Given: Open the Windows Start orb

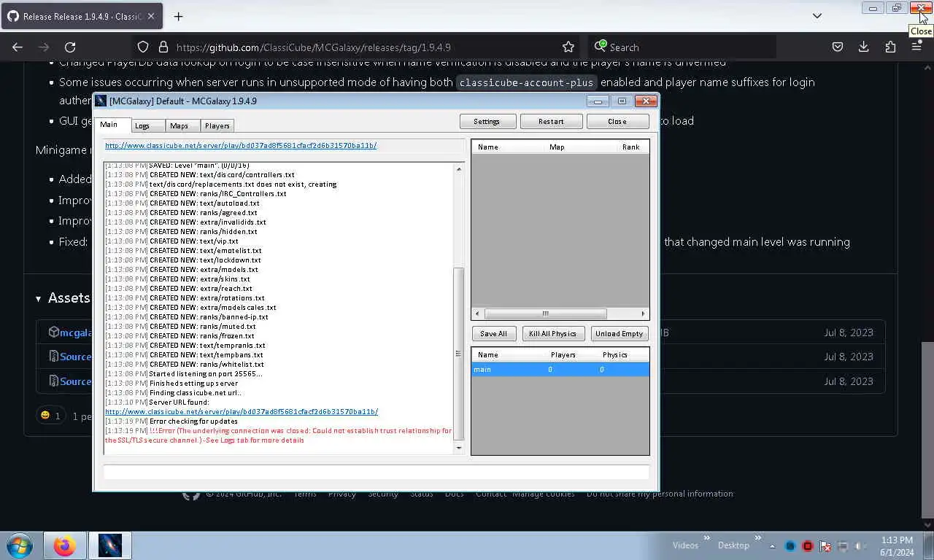Looking at the screenshot, I should click(x=20, y=545).
